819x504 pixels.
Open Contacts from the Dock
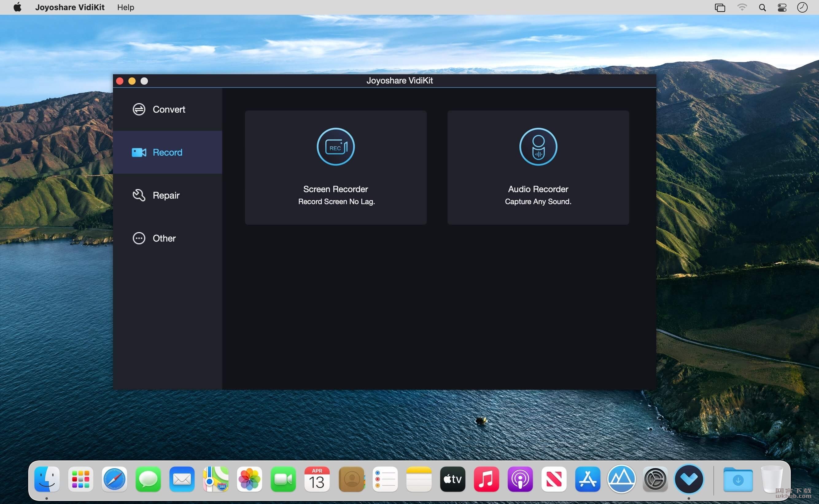point(351,479)
